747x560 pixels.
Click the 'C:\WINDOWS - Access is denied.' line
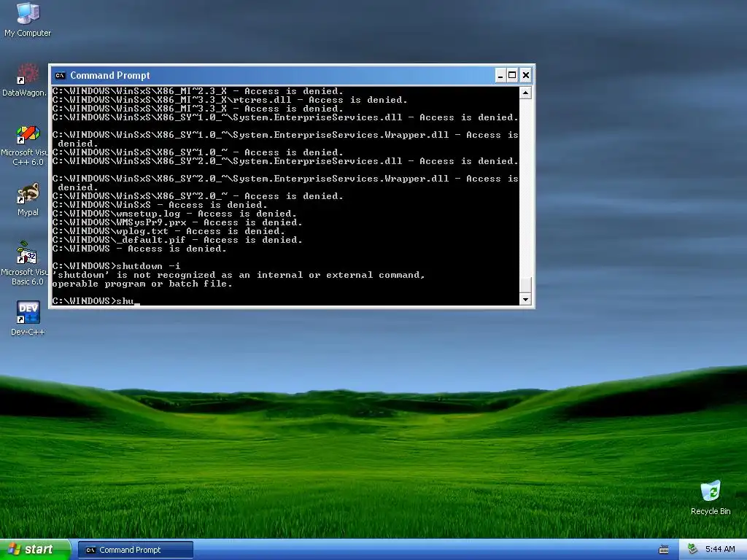coord(139,249)
